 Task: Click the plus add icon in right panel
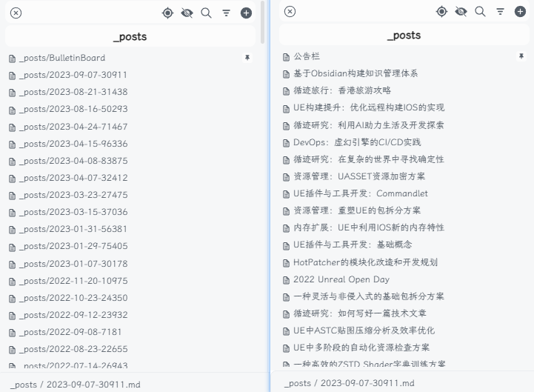point(520,11)
